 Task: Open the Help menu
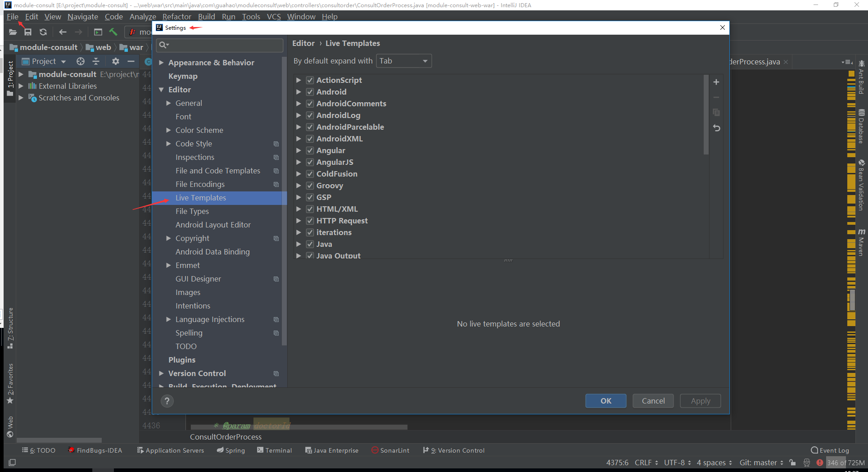pos(330,17)
